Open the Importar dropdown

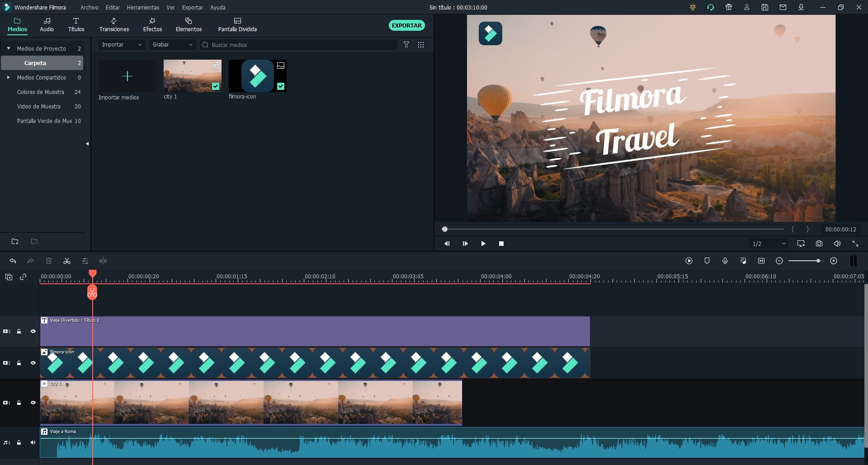click(x=122, y=45)
